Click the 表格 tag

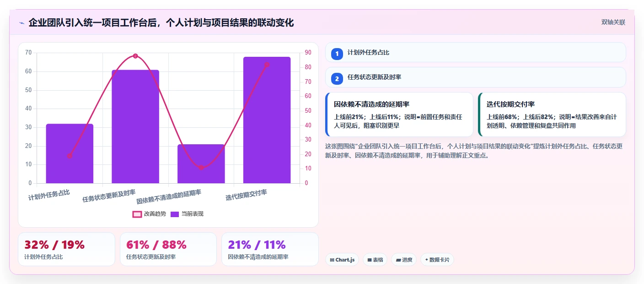click(x=375, y=260)
